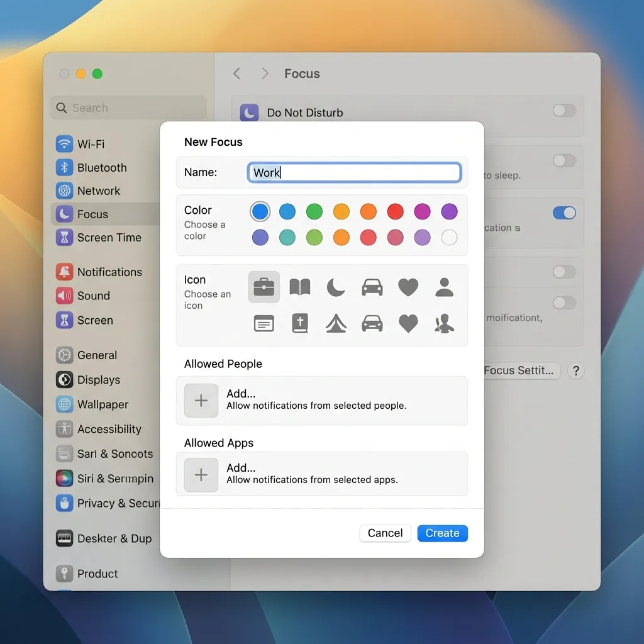Viewport: 644px width, 644px height.
Task: Select the briefcase icon for the focus
Action: [264, 287]
